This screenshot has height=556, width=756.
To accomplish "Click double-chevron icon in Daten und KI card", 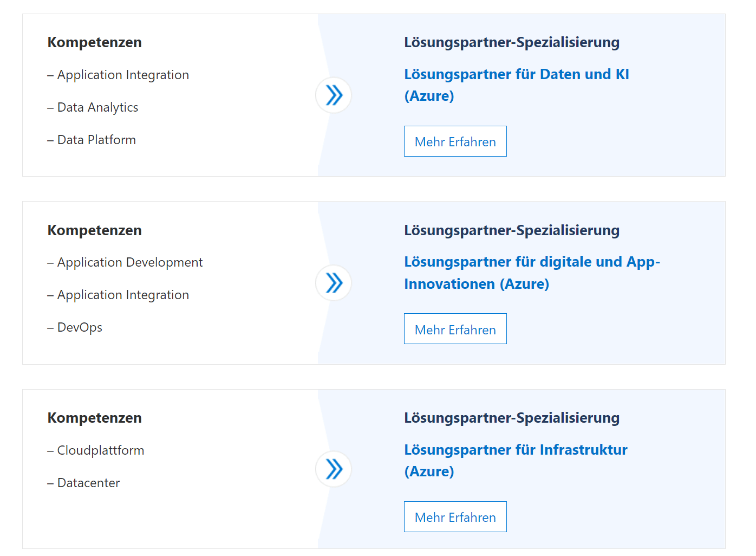I will point(334,95).
